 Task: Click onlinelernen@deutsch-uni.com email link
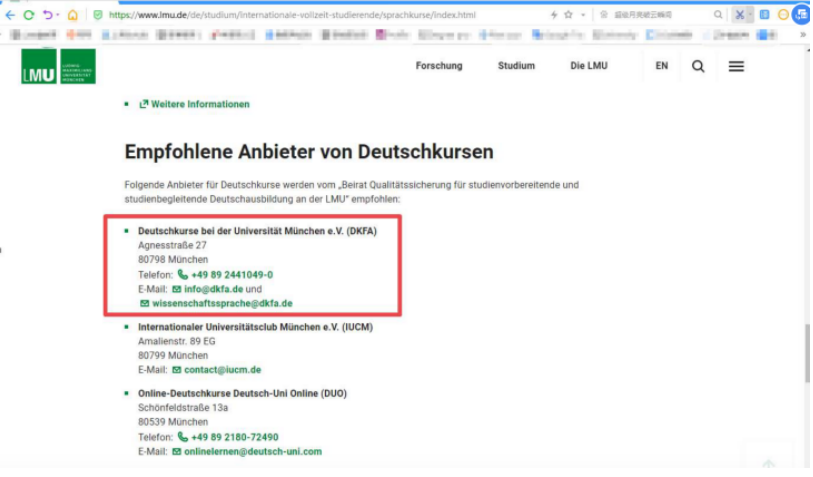point(247,452)
